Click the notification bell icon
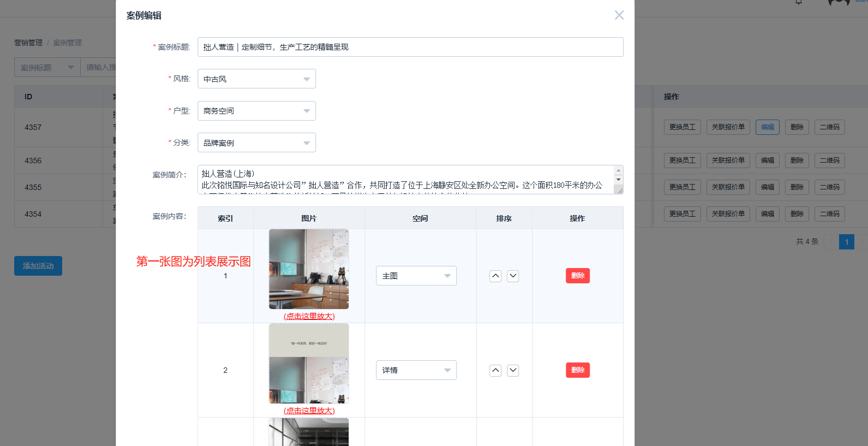The height and width of the screenshot is (446, 868). coord(799,2)
